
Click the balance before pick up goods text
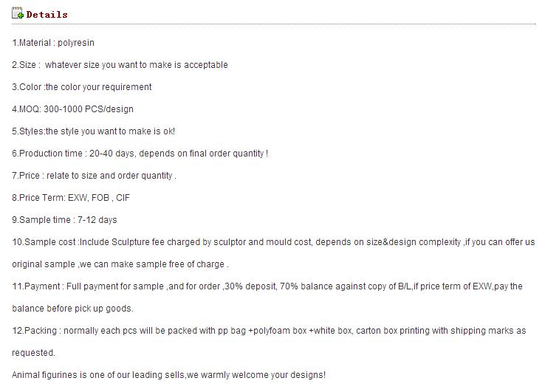pyautogui.click(x=72, y=309)
